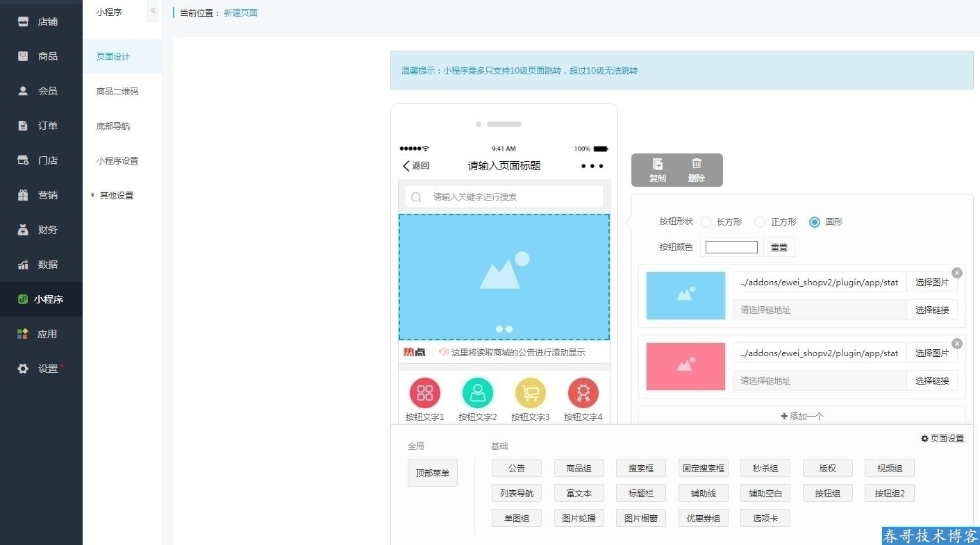
Task: Click the yellow 按钮文字3 cart icon
Action: [x=531, y=394]
